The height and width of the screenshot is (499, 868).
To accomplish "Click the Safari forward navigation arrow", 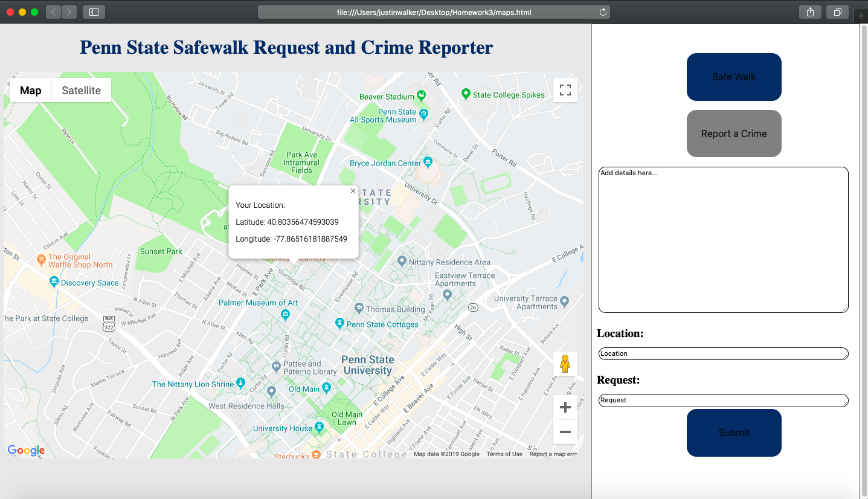I will tap(69, 12).
